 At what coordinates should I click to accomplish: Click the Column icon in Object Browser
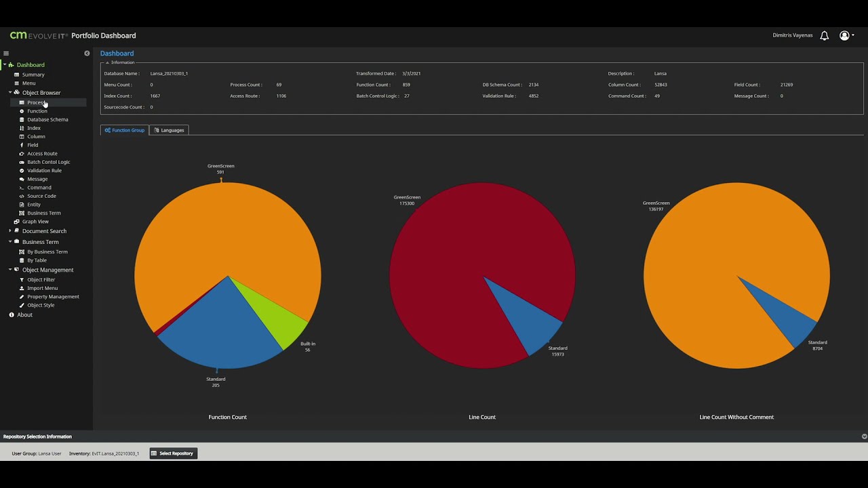pyautogui.click(x=22, y=136)
